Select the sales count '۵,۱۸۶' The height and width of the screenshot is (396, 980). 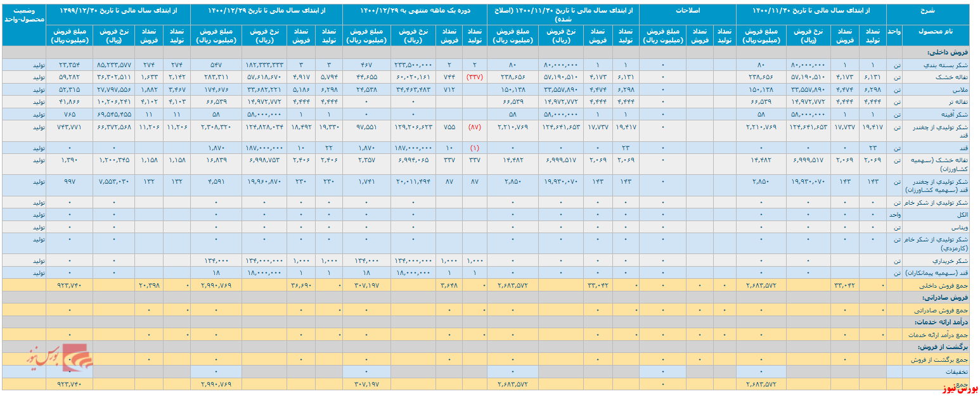click(301, 89)
